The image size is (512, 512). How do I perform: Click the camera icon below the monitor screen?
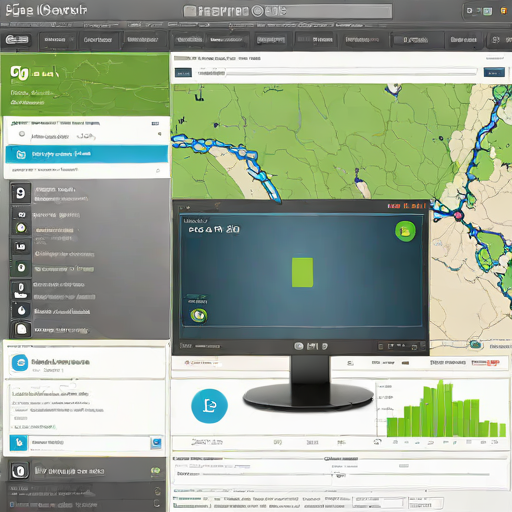(299, 346)
